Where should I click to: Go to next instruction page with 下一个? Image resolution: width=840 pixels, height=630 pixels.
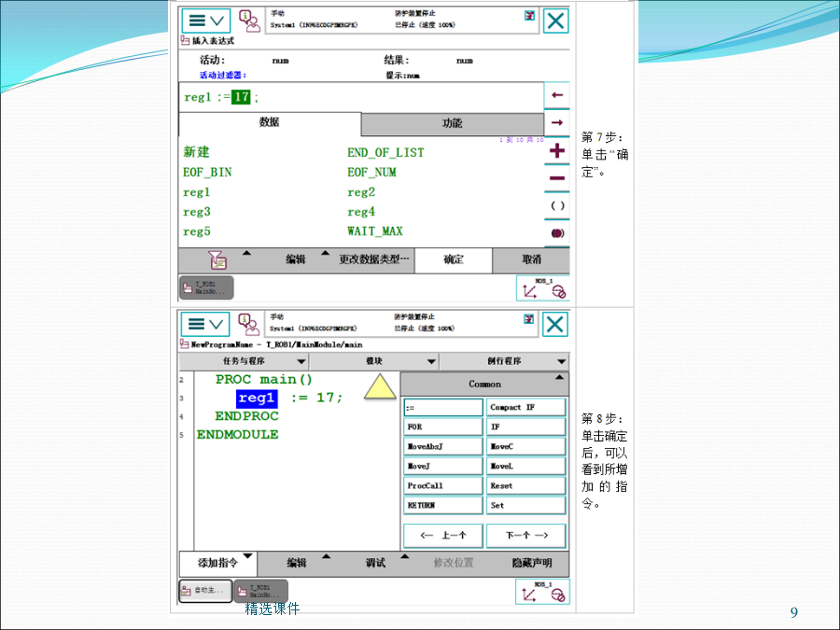tap(526, 536)
